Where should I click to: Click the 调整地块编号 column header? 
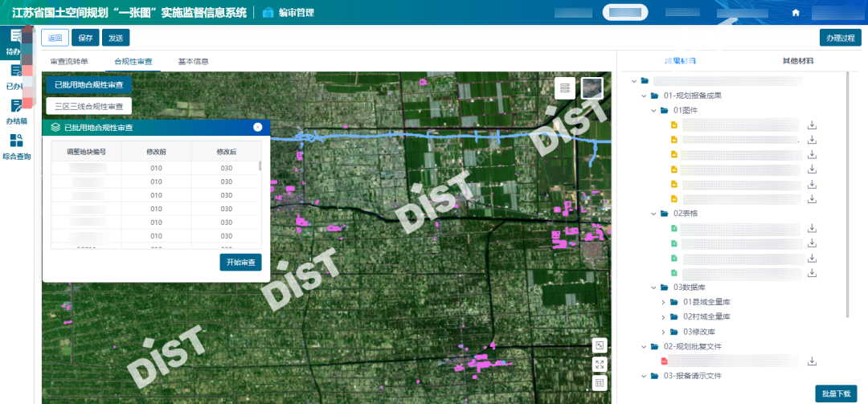click(x=86, y=151)
